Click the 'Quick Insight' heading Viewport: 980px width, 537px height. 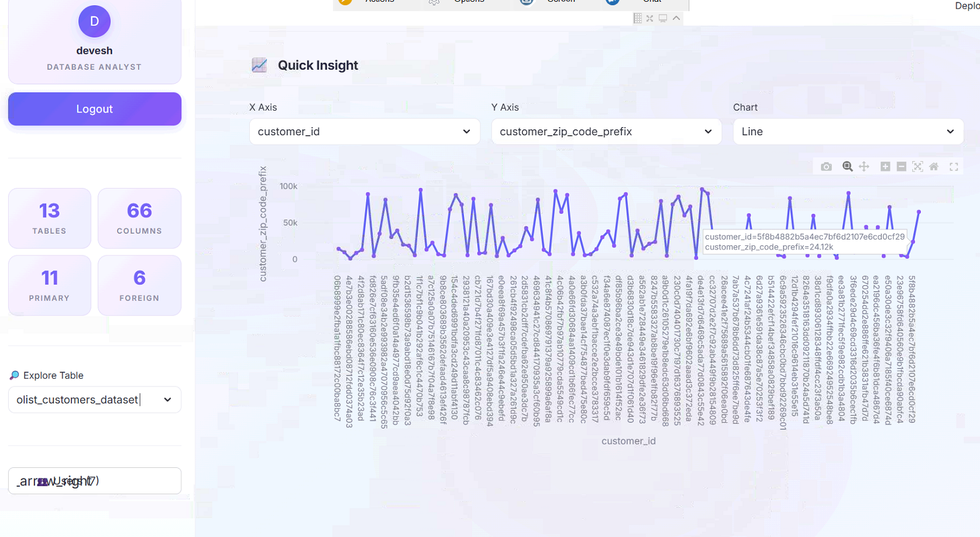tap(318, 65)
